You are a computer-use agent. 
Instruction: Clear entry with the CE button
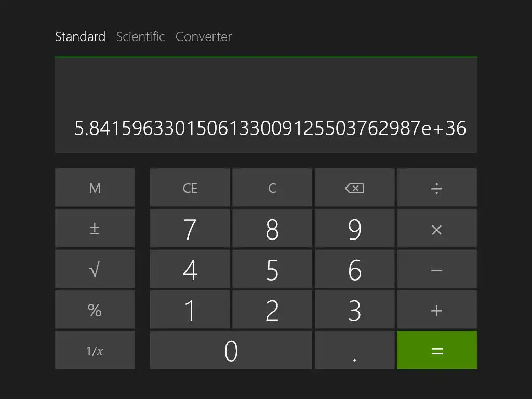[x=190, y=188]
